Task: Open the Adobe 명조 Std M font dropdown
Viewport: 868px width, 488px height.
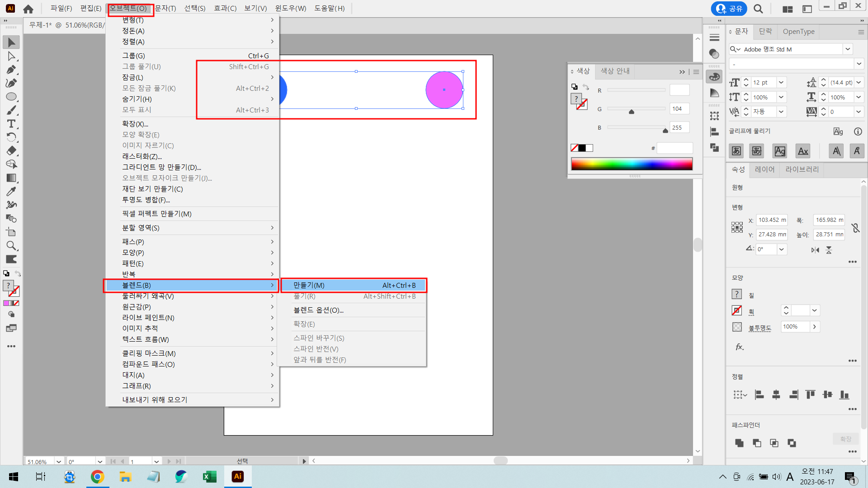Action: [x=848, y=49]
